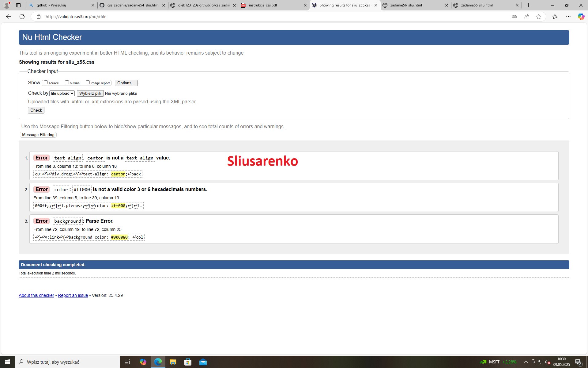
Task: Add page to favorites with star icon
Action: coord(539,17)
